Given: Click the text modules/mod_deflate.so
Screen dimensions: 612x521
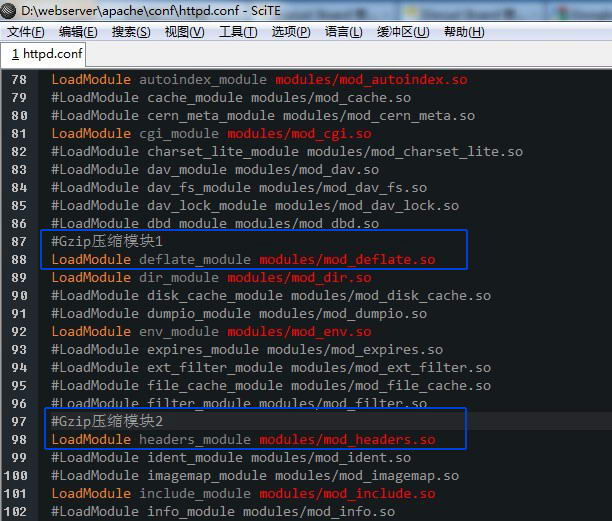Looking at the screenshot, I should click(347, 260).
